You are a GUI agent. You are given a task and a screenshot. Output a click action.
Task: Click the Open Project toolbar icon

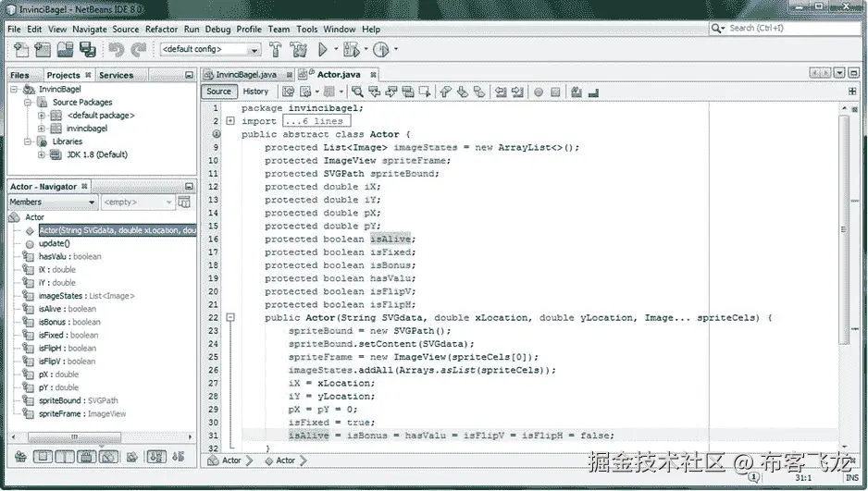[65, 49]
